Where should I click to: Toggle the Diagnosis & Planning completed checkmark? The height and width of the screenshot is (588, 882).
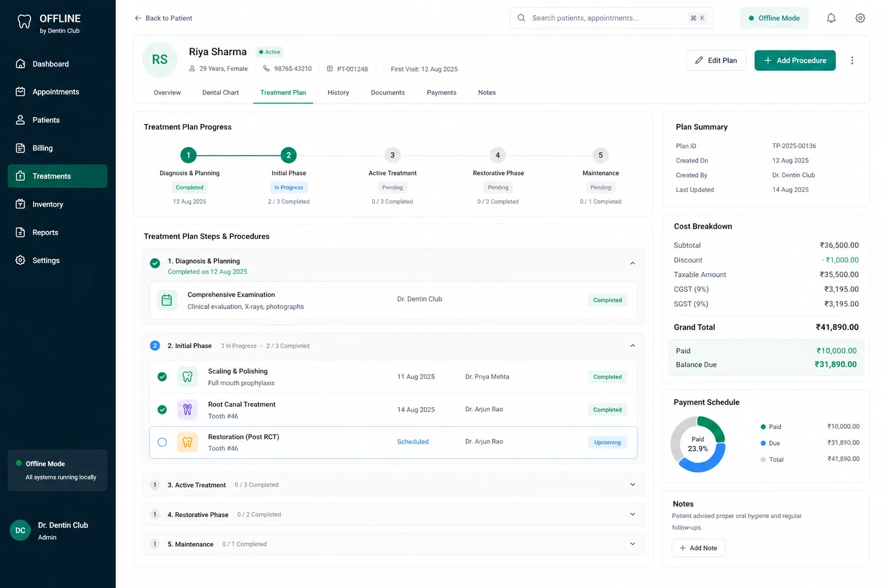pos(155,264)
